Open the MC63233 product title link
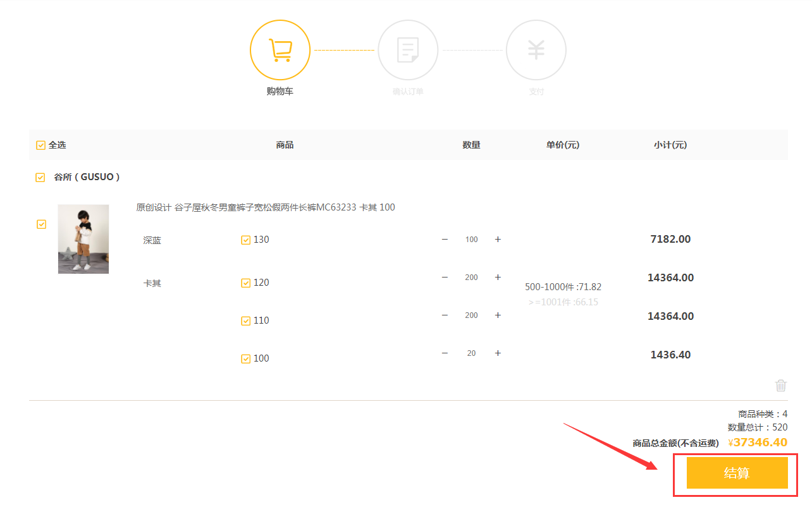 coord(266,207)
